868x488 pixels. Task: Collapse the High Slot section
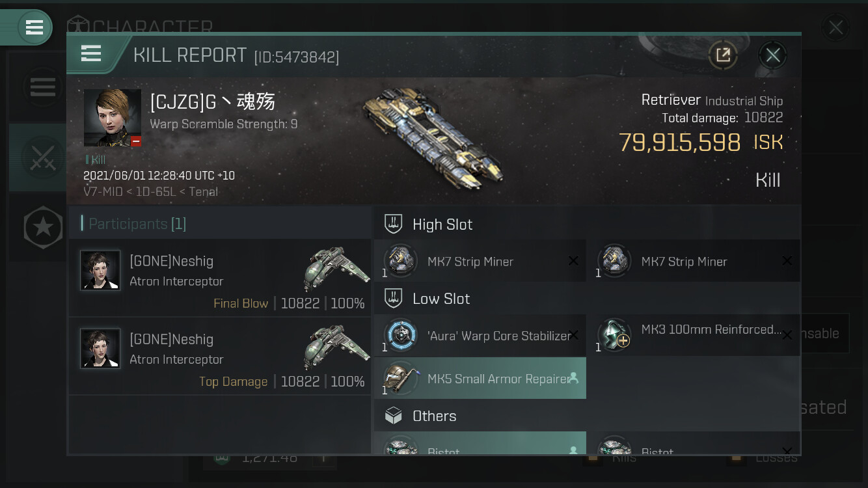(x=587, y=224)
